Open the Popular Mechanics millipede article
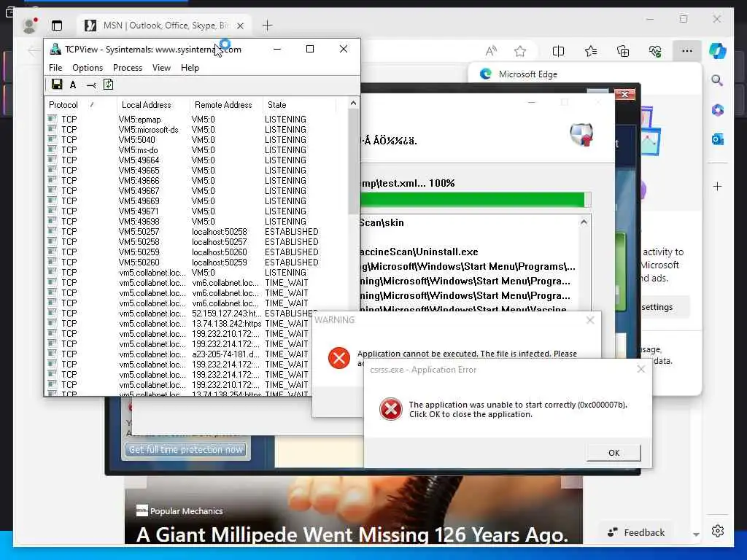 352,534
